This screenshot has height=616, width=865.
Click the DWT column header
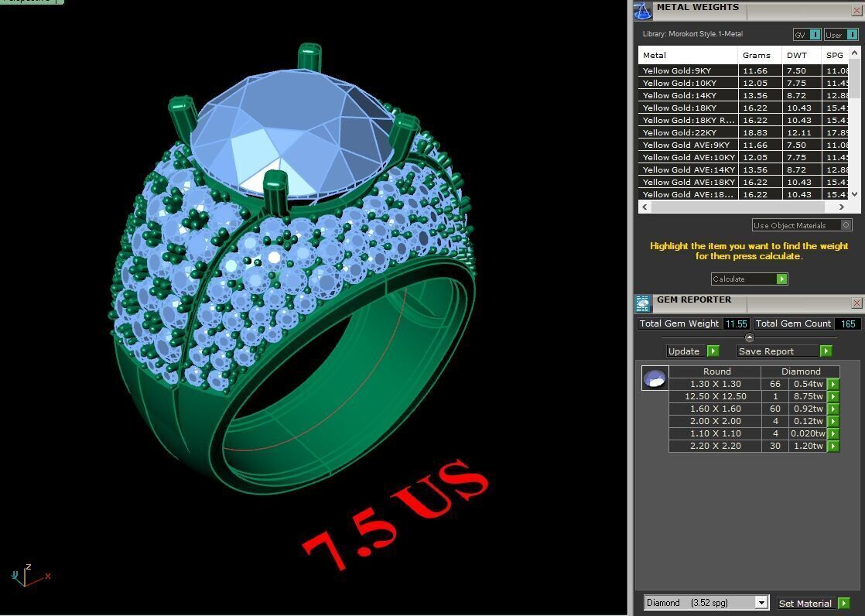(x=802, y=55)
